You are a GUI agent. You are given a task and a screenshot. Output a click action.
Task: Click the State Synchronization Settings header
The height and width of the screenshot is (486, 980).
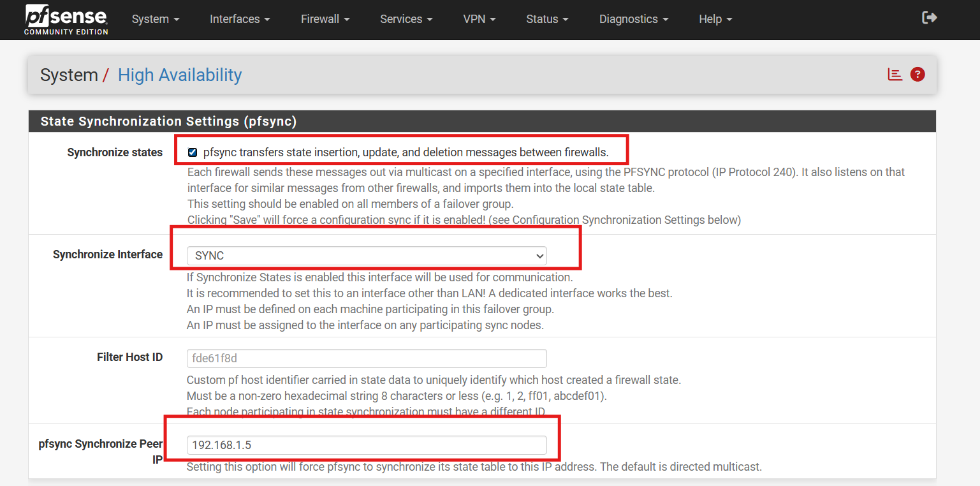point(168,121)
